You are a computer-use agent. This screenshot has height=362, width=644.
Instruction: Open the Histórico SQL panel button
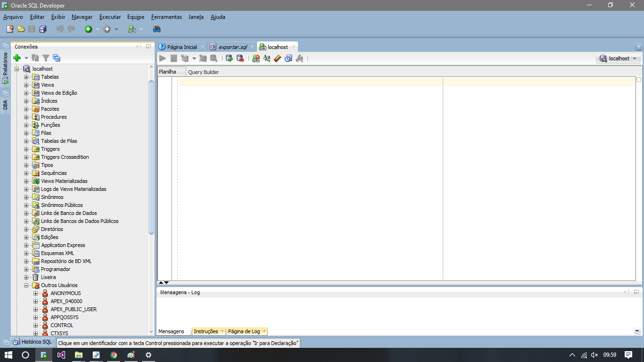pos(33,342)
